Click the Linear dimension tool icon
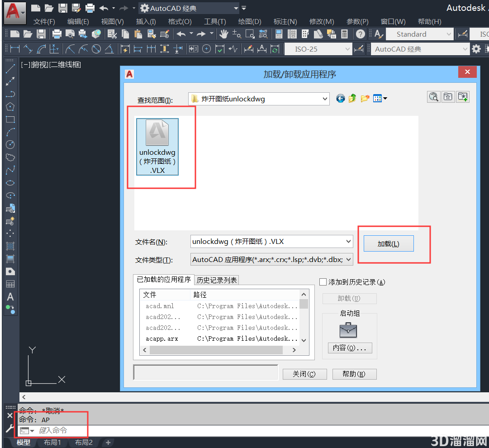This screenshot has height=448, width=489. coord(14,49)
